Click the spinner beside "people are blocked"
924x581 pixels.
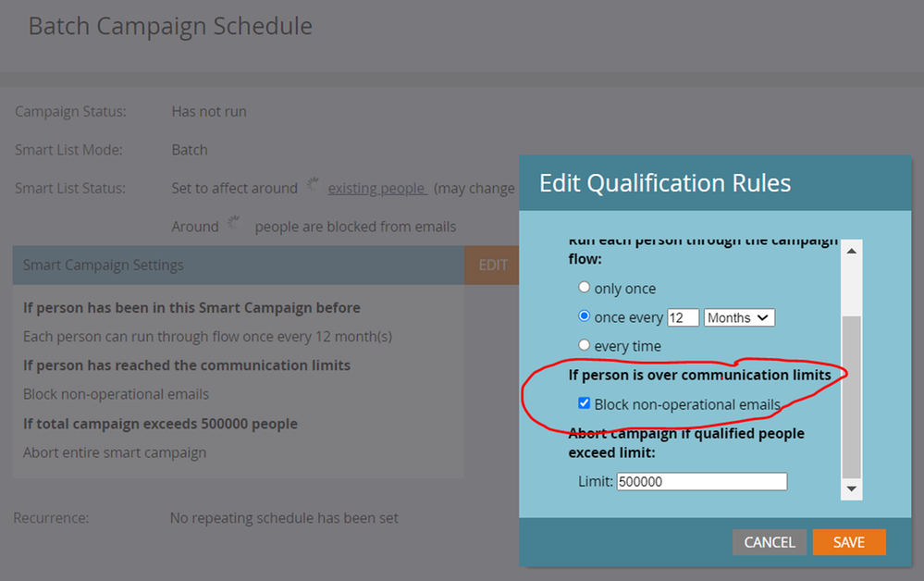click(234, 225)
